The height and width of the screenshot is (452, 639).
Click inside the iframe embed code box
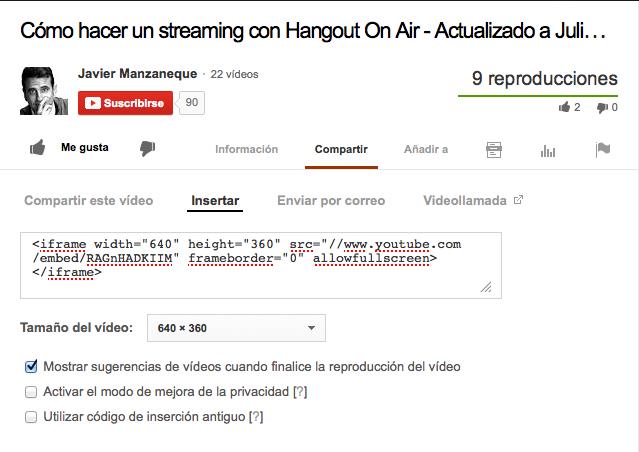pyautogui.click(x=261, y=265)
